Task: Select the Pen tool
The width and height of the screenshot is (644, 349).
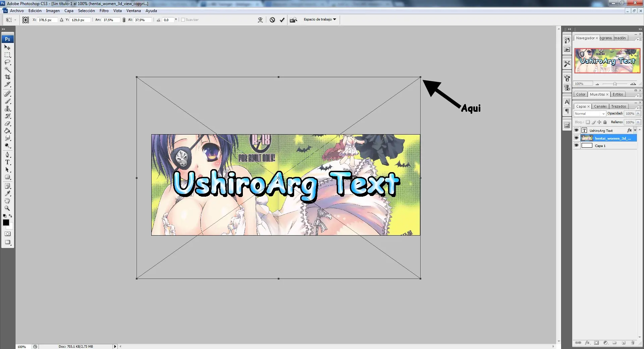Action: [x=7, y=155]
